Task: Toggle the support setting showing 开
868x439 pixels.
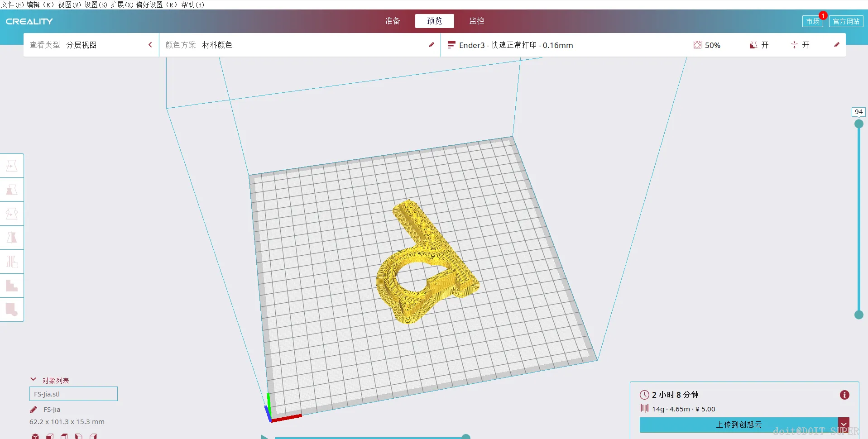Action: coord(759,45)
